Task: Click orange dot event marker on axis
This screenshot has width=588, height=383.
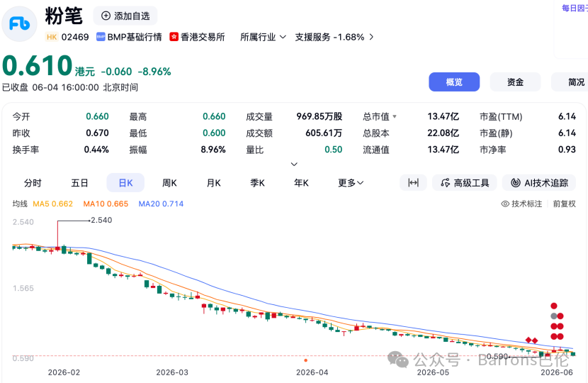Action: click(x=305, y=360)
